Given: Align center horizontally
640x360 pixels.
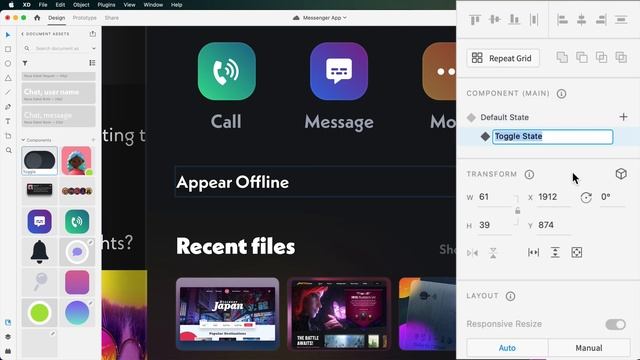Looking at the screenshot, I should (x=582, y=19).
